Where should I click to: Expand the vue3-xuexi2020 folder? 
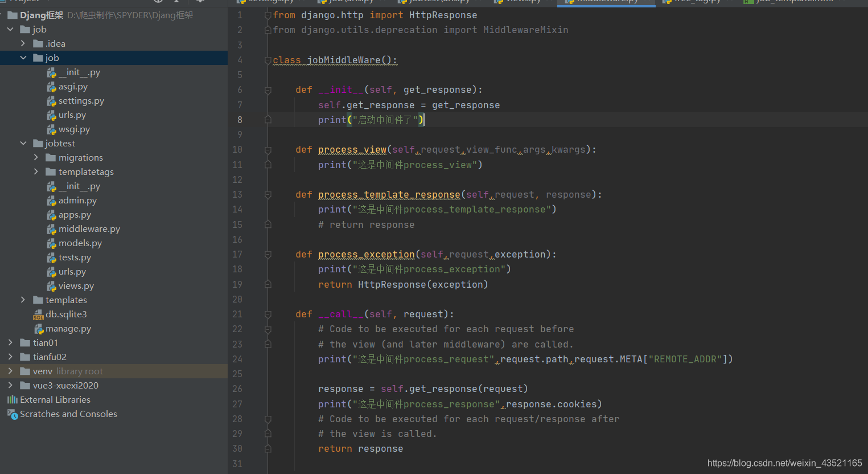pos(10,385)
